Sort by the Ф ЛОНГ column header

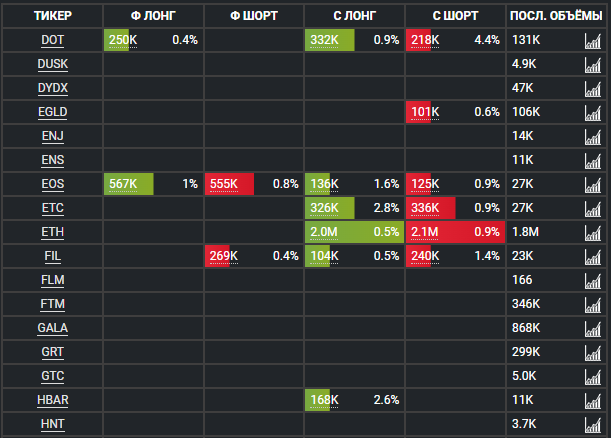(x=153, y=15)
